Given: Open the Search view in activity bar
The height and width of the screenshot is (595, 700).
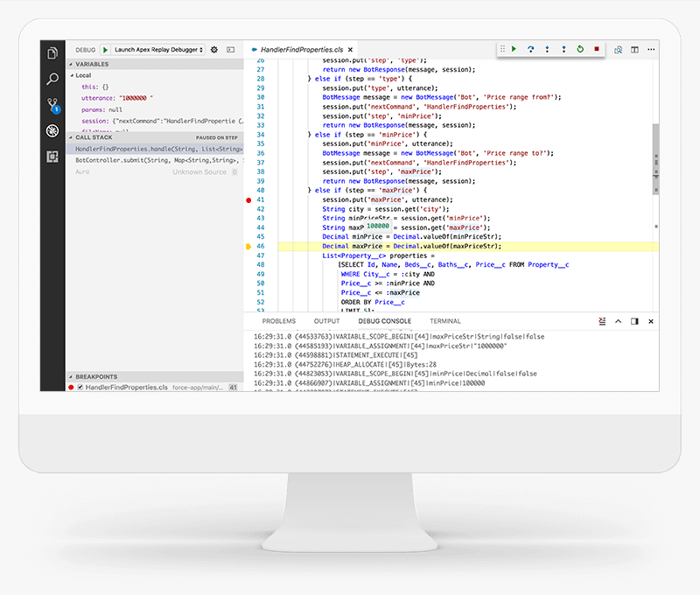Looking at the screenshot, I should pos(52,80).
